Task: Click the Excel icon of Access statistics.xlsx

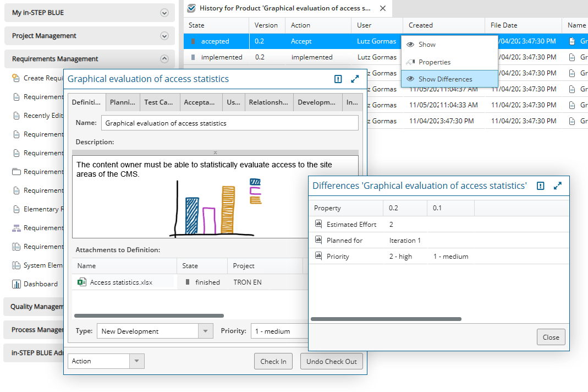Action: tap(81, 282)
